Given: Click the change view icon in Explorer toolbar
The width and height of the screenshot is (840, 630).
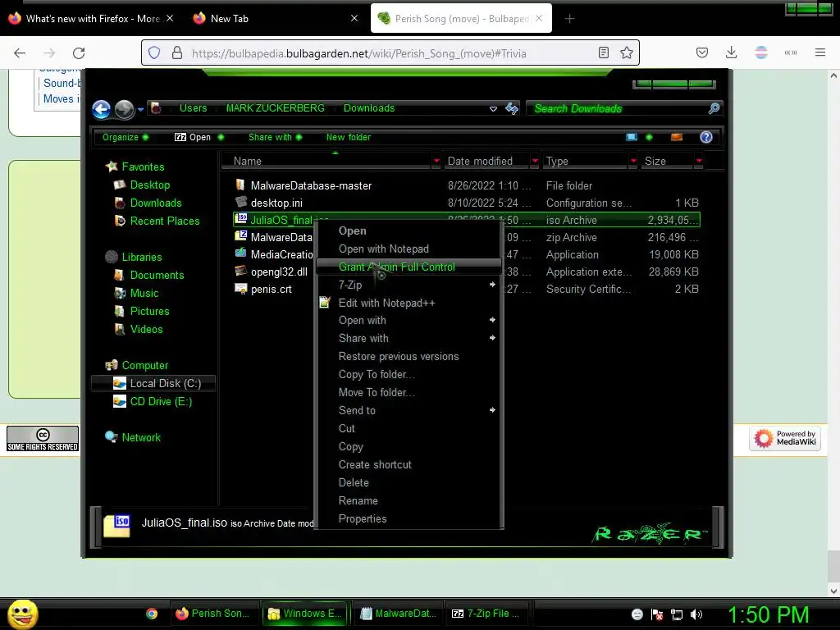Looking at the screenshot, I should coord(632,137).
